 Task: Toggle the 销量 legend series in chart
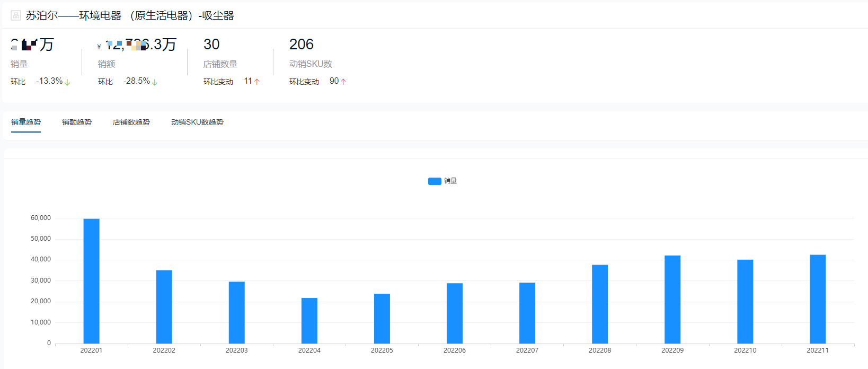pyautogui.click(x=442, y=181)
